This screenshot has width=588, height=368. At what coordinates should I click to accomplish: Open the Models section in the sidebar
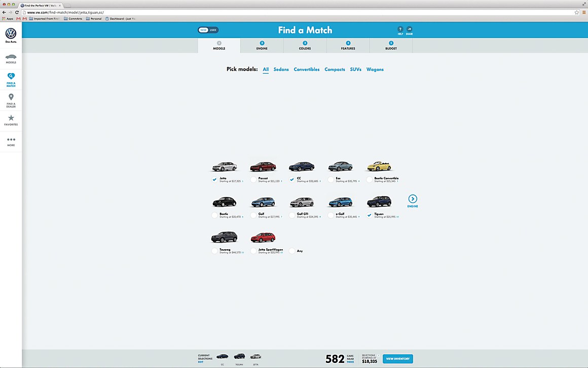pyautogui.click(x=11, y=59)
